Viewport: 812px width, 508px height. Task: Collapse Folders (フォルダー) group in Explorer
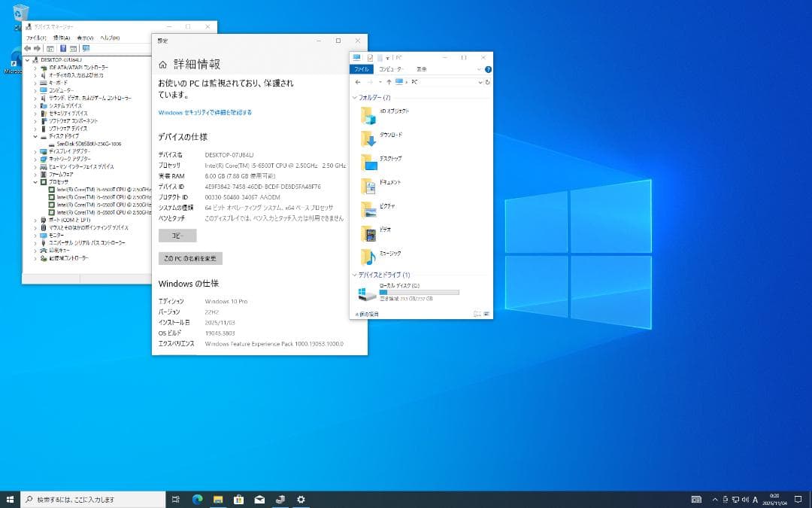(x=355, y=97)
